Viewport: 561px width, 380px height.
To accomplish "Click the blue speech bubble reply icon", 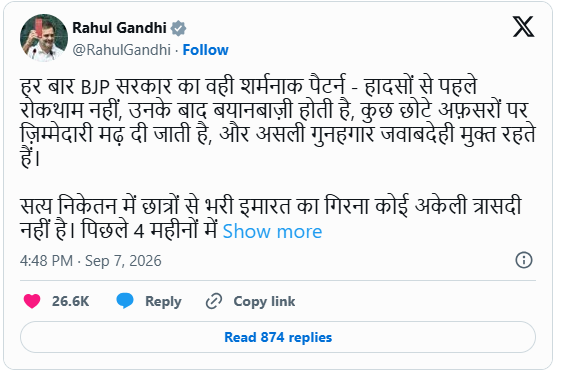I will coord(125,301).
